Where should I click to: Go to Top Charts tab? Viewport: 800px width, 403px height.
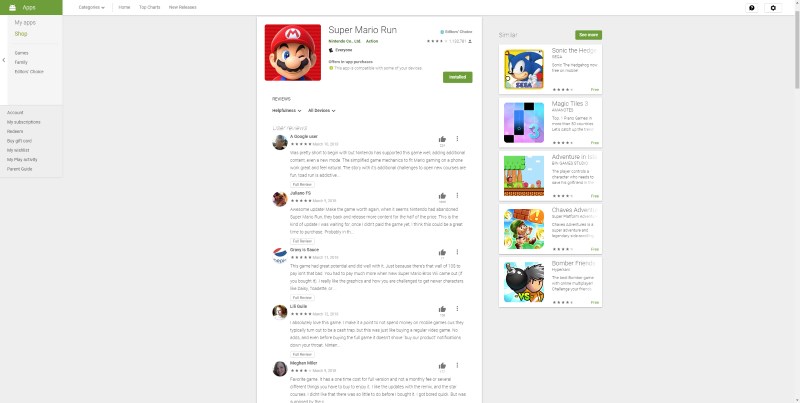point(149,8)
